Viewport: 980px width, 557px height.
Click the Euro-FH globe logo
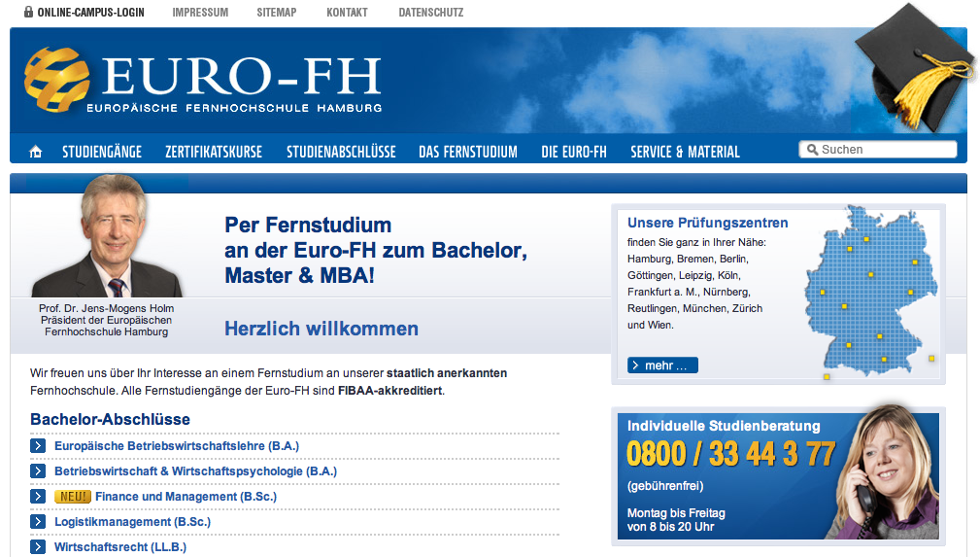click(57, 80)
